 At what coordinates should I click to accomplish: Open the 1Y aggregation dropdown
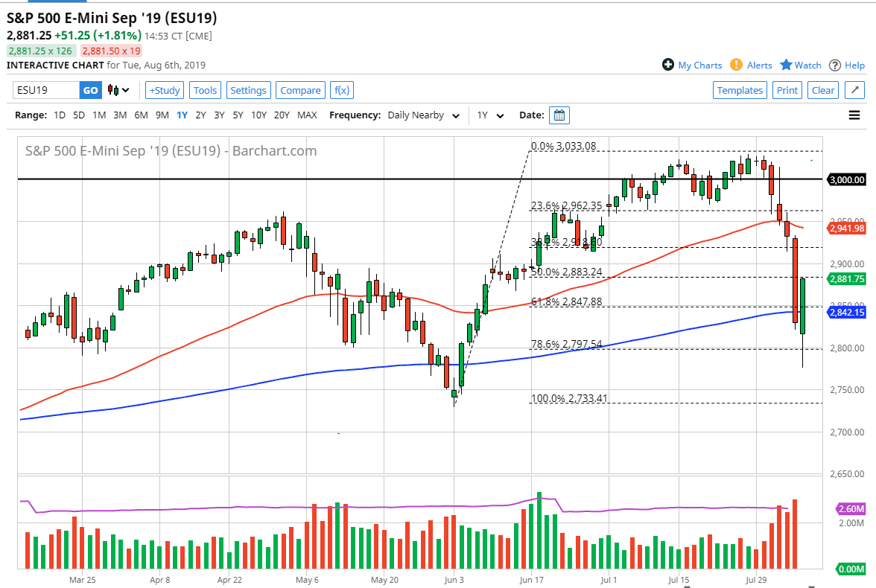point(489,115)
